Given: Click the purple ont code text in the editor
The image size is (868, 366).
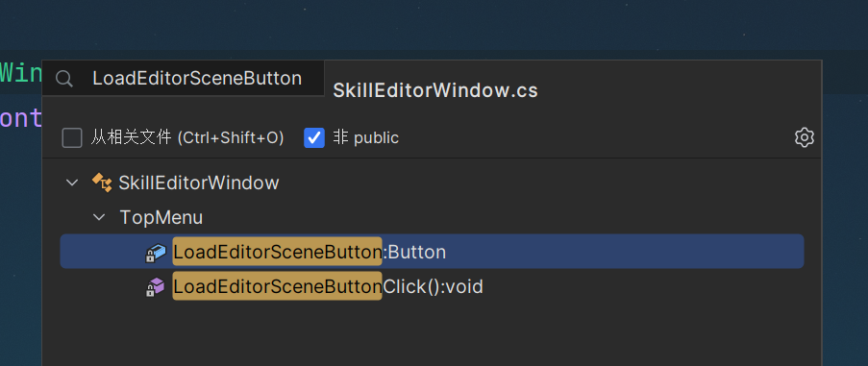Looking at the screenshot, I should click(21, 119).
